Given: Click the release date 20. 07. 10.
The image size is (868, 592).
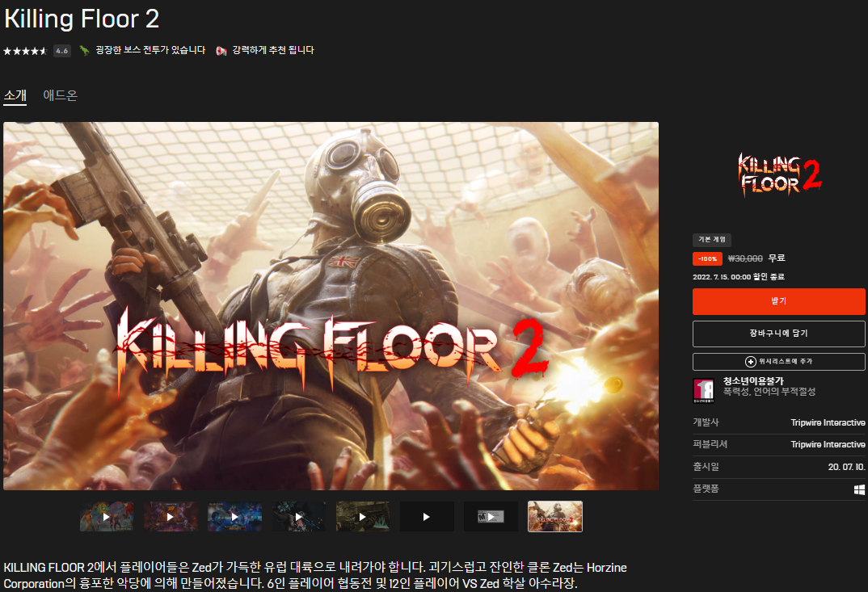Looking at the screenshot, I should [x=846, y=467].
